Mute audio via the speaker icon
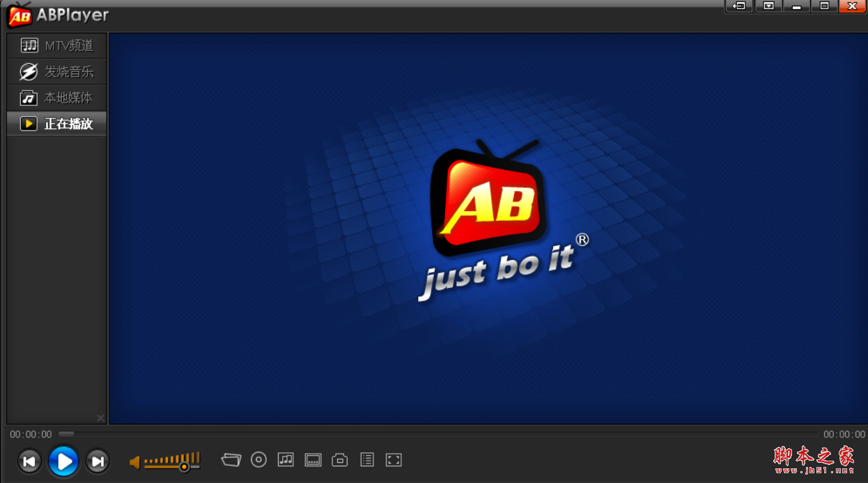 [x=133, y=461]
